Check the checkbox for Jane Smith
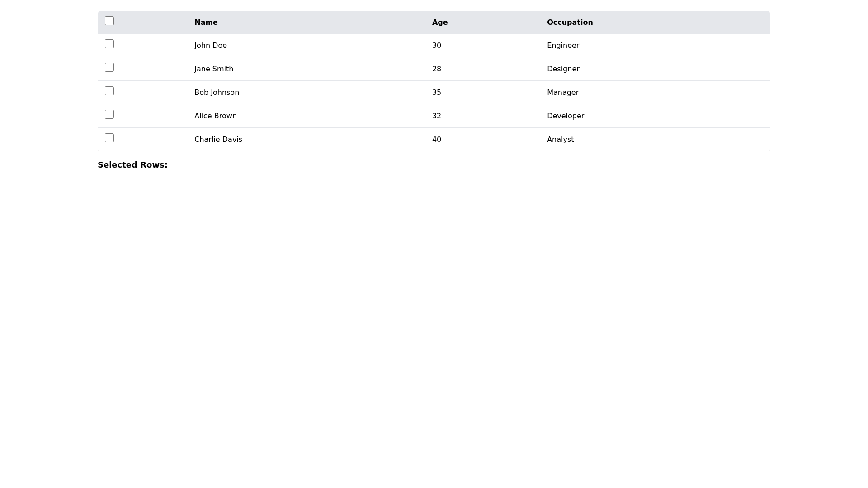The width and height of the screenshot is (868, 488). (x=109, y=67)
